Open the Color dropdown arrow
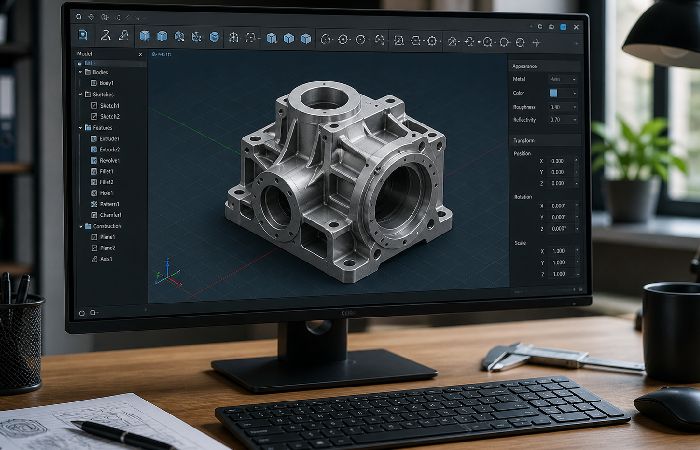Screen dimensions: 700x450 [574, 93]
